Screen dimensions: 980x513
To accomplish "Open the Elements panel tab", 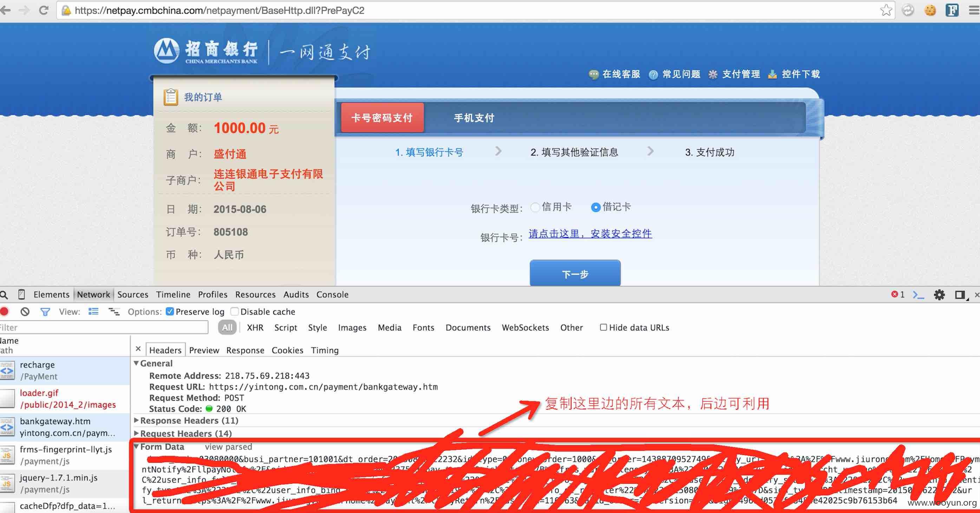I will point(51,294).
